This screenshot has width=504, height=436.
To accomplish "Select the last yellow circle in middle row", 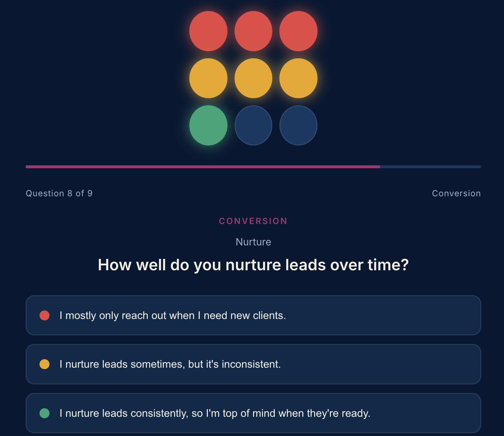I will point(298,78).
